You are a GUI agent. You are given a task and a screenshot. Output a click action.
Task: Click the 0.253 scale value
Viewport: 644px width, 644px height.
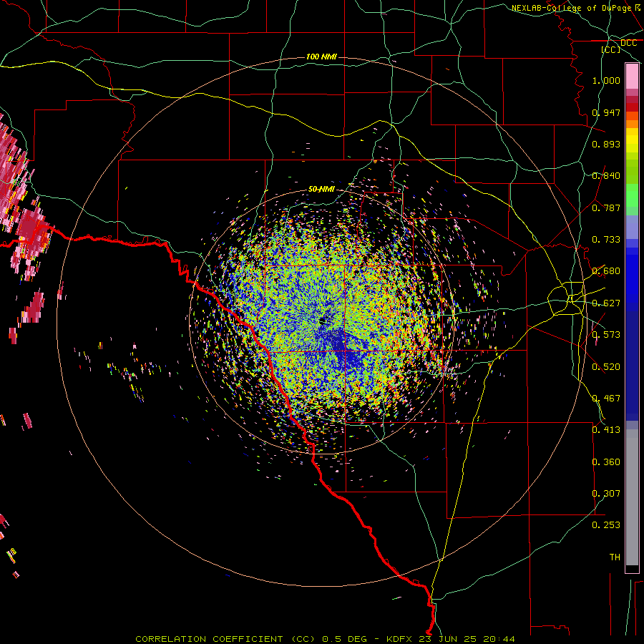[x=606, y=525]
